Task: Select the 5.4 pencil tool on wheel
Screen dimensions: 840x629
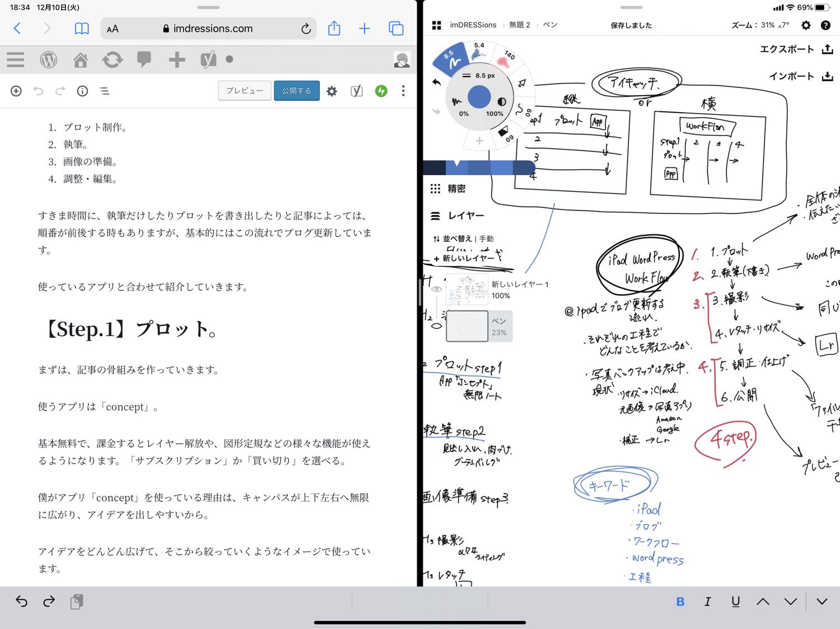Action: point(479,52)
